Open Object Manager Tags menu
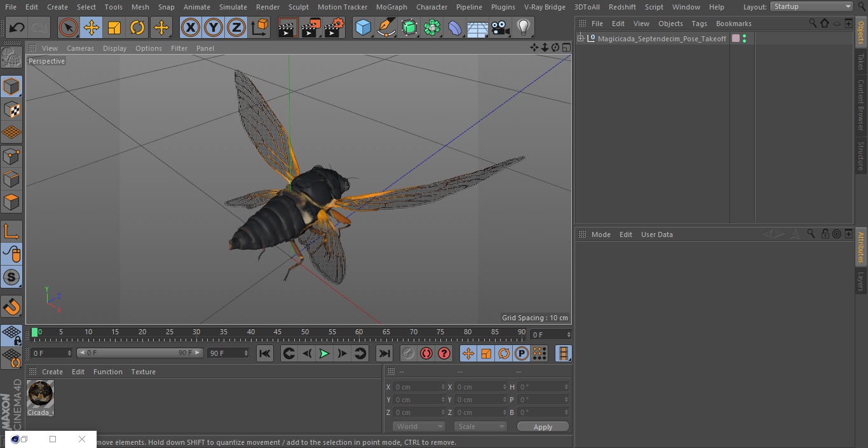 (699, 24)
